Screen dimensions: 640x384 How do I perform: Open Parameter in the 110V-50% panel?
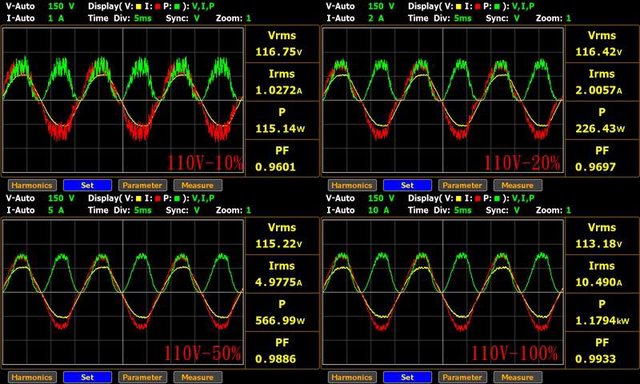(142, 377)
